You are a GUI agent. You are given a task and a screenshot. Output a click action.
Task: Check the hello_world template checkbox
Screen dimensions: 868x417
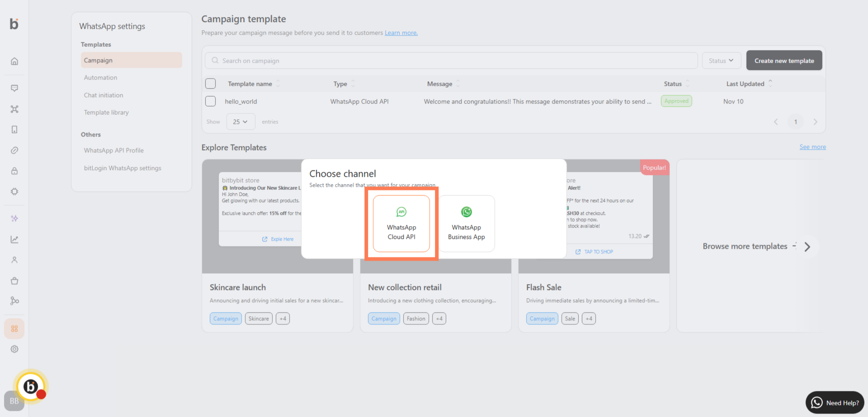click(x=210, y=101)
